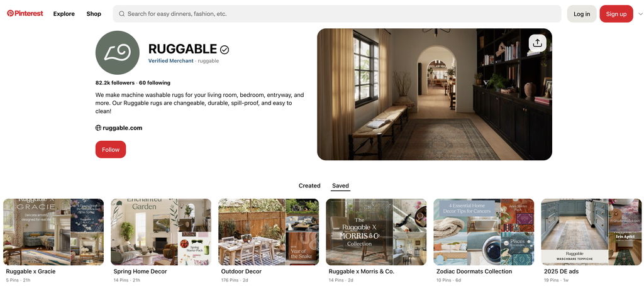Click the share upload icon on cover image

pos(537,43)
